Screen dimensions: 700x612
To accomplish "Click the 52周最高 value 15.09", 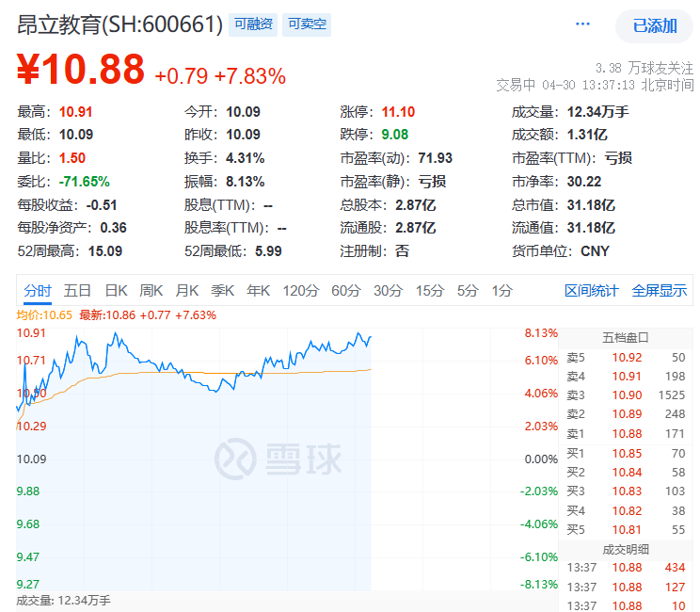I will (105, 251).
